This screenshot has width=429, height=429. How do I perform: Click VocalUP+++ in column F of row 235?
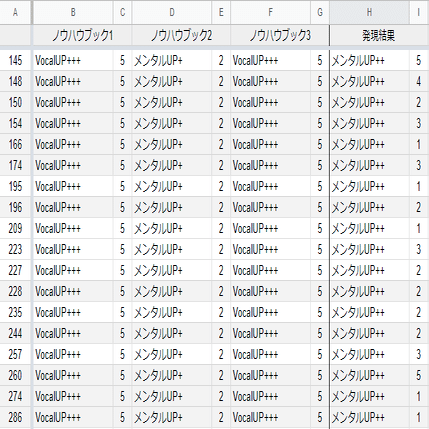(x=270, y=312)
